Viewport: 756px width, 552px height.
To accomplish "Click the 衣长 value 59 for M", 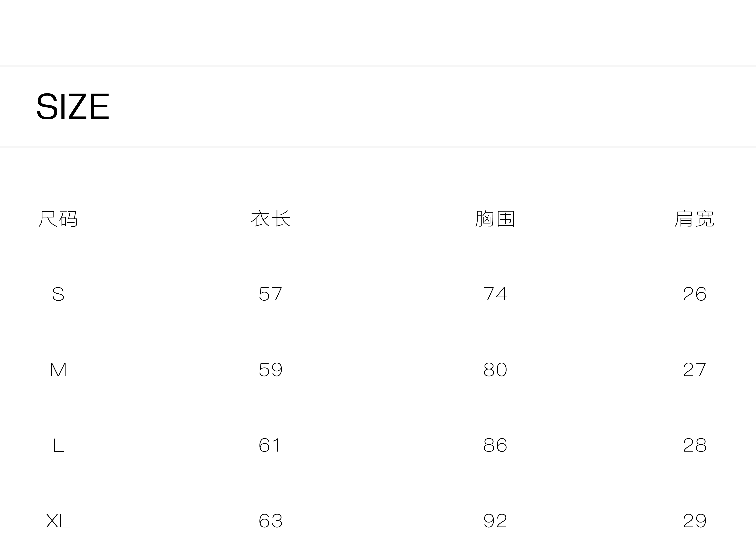I will click(x=271, y=370).
